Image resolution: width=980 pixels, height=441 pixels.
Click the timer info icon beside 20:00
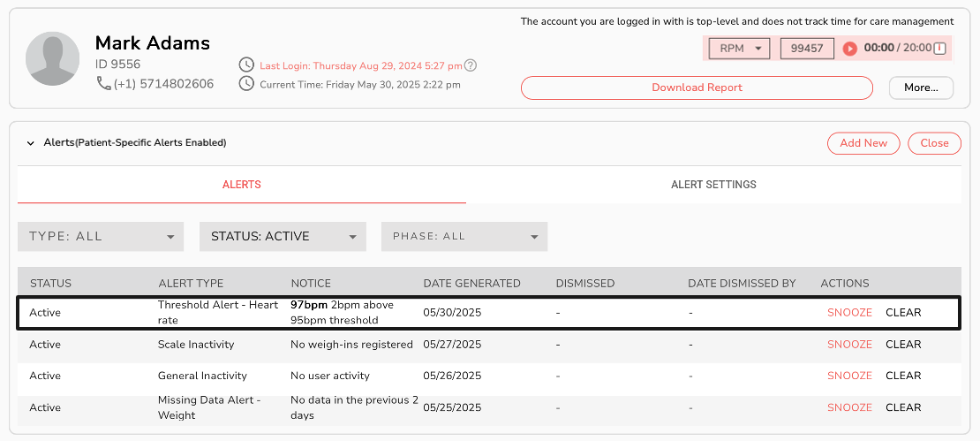(939, 49)
